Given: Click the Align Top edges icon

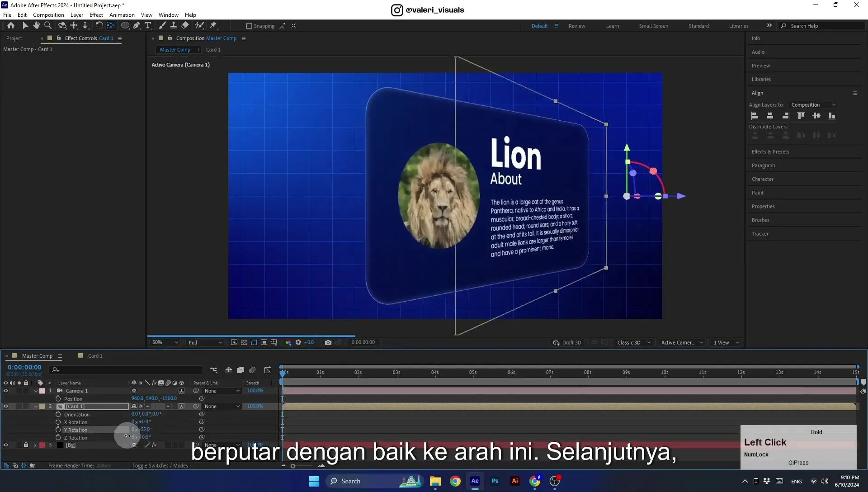Looking at the screenshot, I should tap(801, 116).
